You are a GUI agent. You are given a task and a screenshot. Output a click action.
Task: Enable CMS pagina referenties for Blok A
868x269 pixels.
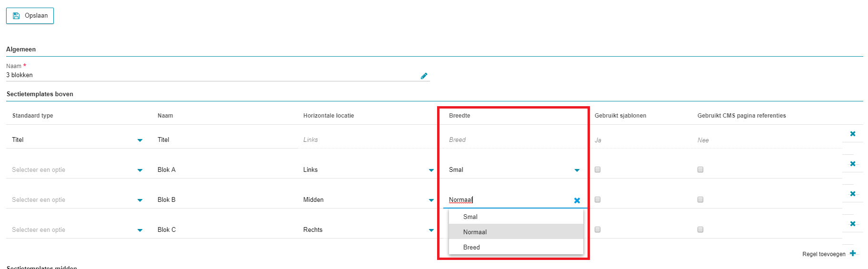[700, 169]
